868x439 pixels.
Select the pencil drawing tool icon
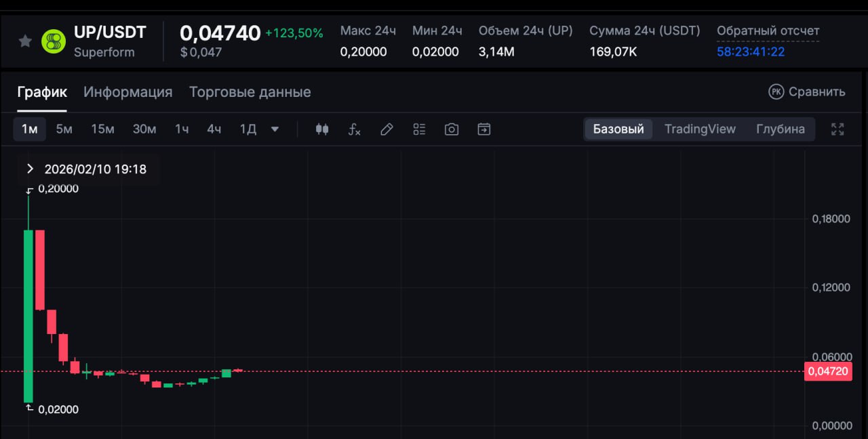pos(387,129)
